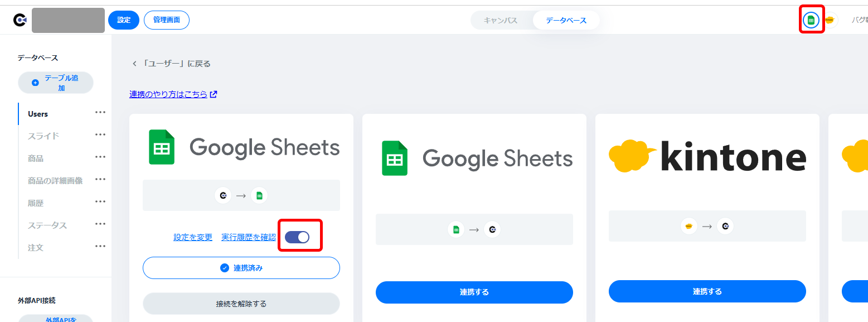Open the kintone icon in header
Image resolution: width=868 pixels, height=322 pixels.
pyautogui.click(x=829, y=20)
